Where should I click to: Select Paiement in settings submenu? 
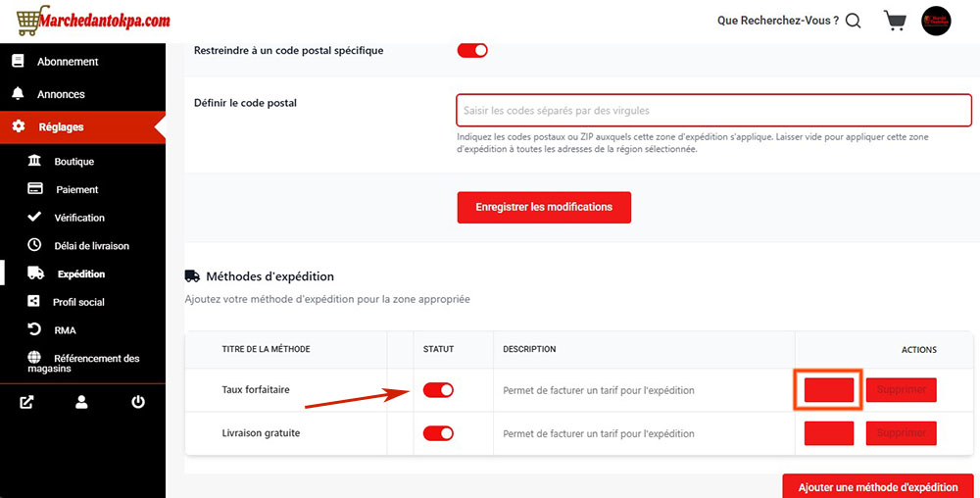point(76,189)
